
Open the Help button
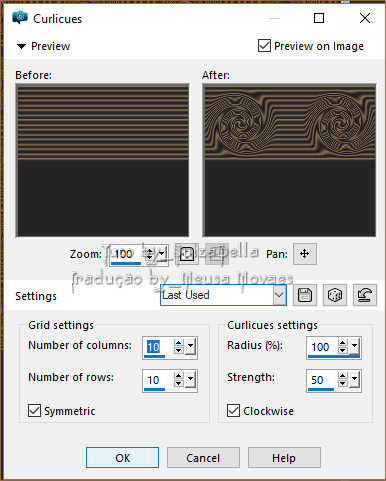click(x=284, y=458)
